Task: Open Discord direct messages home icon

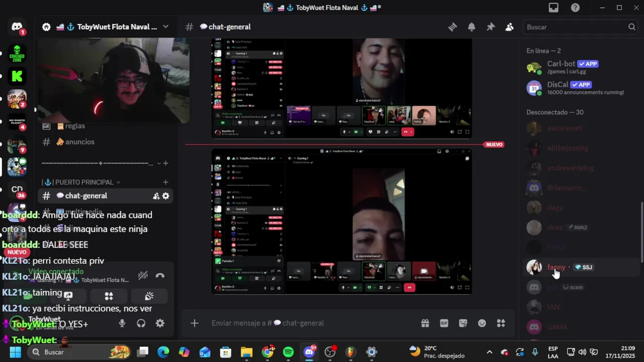Action: pos(17,27)
